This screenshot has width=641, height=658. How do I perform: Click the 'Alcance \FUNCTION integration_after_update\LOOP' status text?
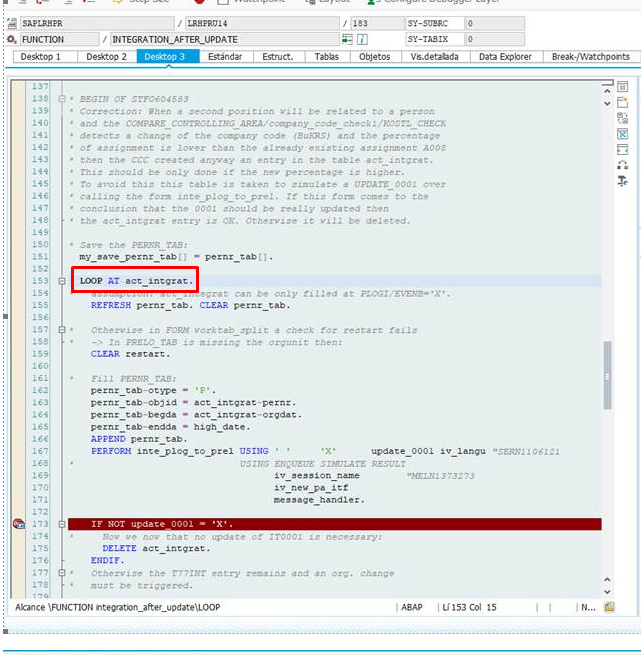pos(118,607)
